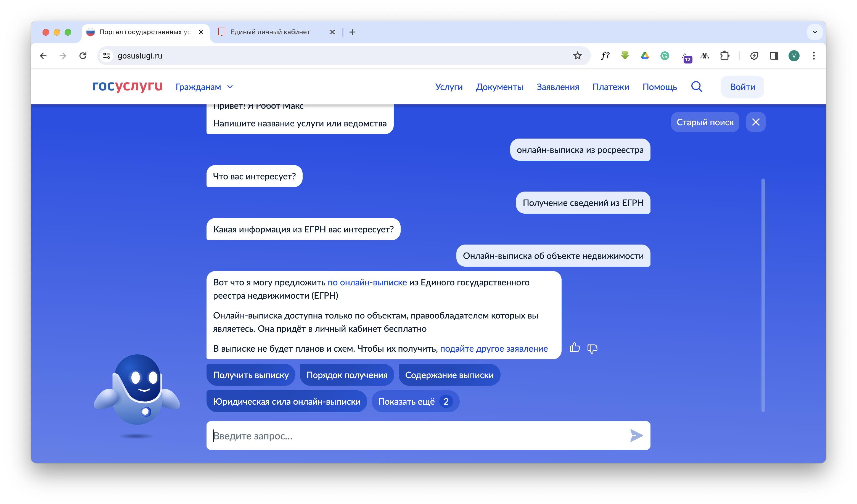Viewport: 857px width, 504px height.
Task: Click bubble Что вас интересует?
Action: tap(254, 176)
